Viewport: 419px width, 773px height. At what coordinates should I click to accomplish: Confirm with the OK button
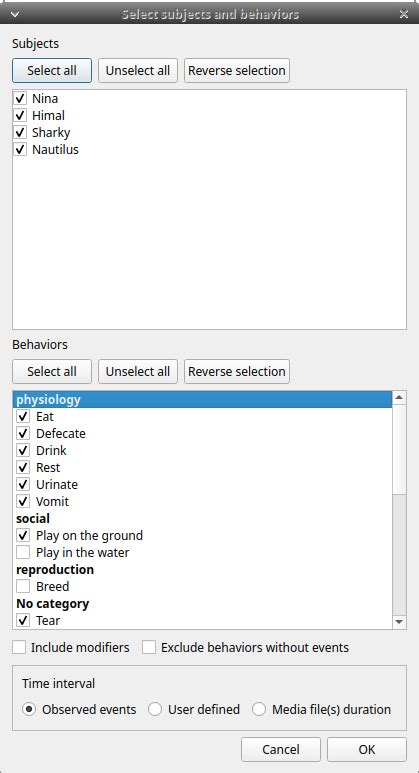point(367,749)
